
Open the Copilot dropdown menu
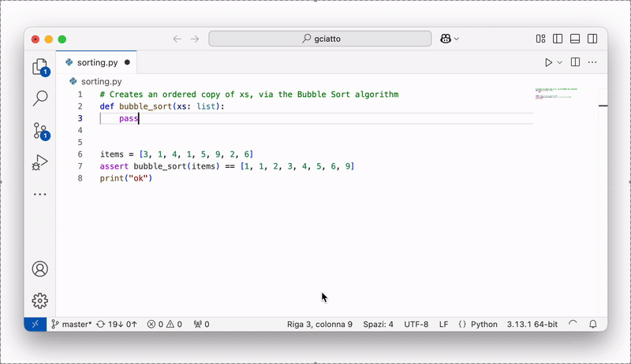[451, 39]
